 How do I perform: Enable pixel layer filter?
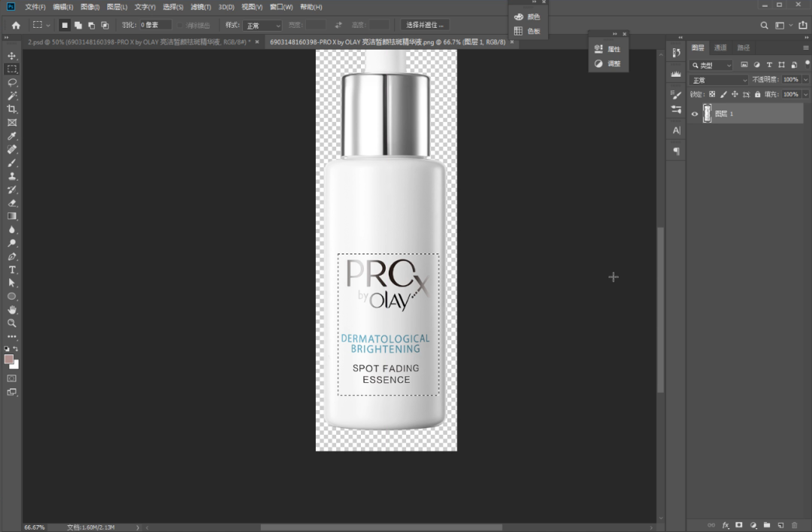pos(744,65)
